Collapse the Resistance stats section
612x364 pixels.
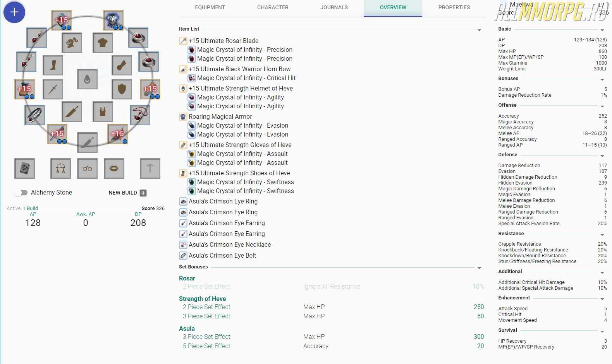tap(602, 235)
